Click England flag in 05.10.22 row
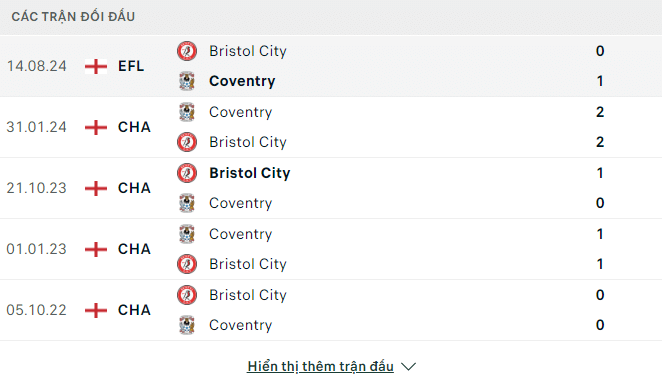Viewport: 662px width, 384px height. 96,310
